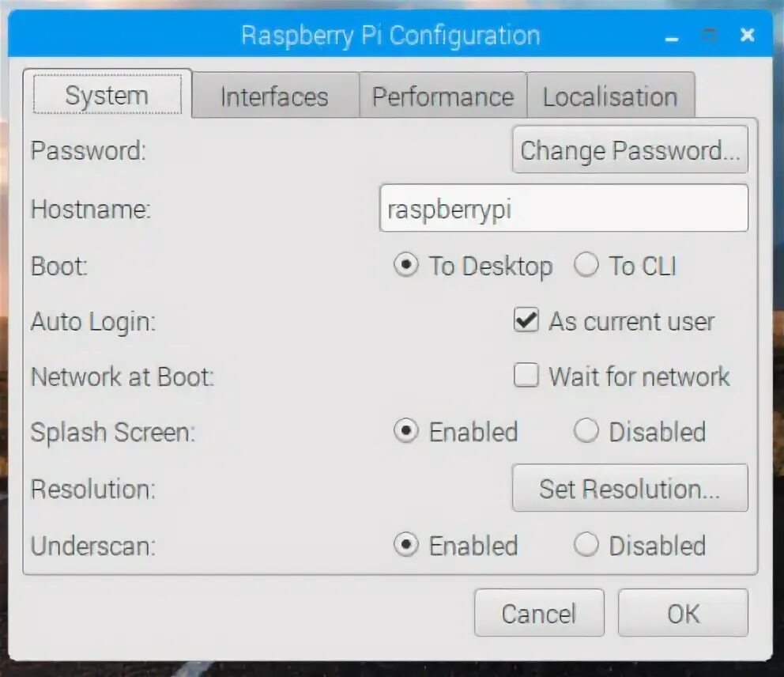Click the Hostname label
This screenshot has width=784, height=677.
pos(91,209)
